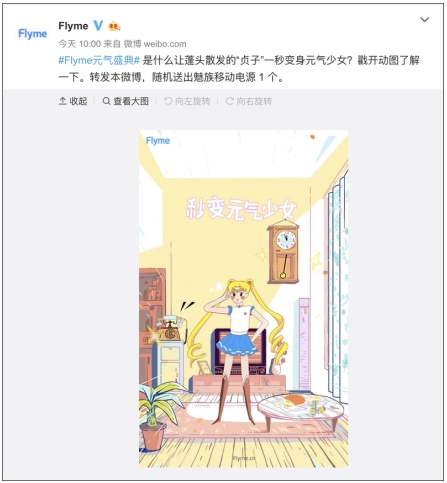Image resolution: width=447 pixels, height=483 pixels.
Task: Click the Flyme profile avatar logo
Action: [x=32, y=34]
